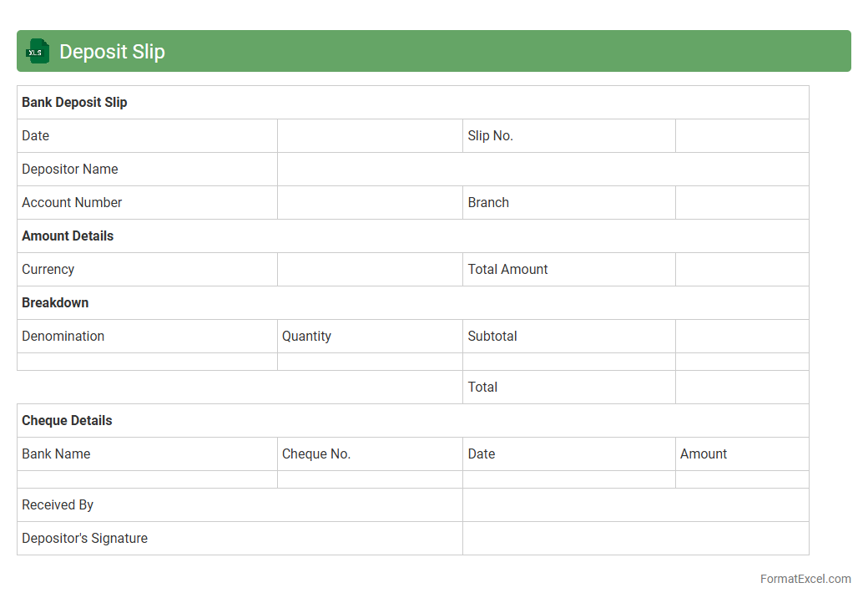Viewport: 868px width, 603px height.
Task: Select the blank Total Amount field
Action: tap(741, 270)
